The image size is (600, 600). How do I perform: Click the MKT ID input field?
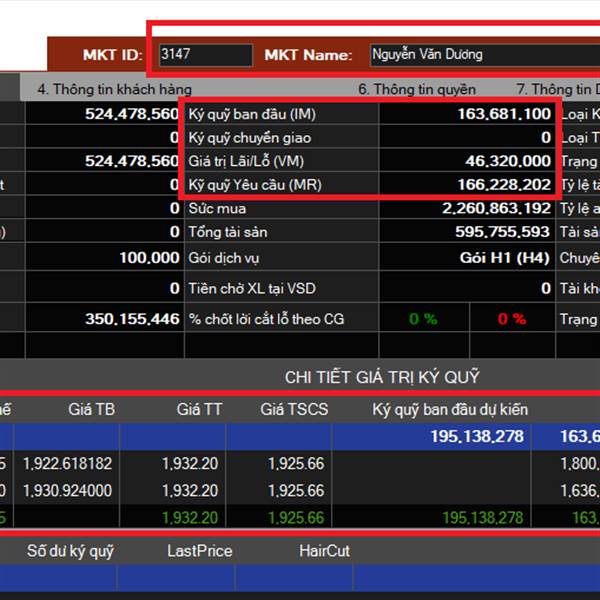(x=205, y=55)
